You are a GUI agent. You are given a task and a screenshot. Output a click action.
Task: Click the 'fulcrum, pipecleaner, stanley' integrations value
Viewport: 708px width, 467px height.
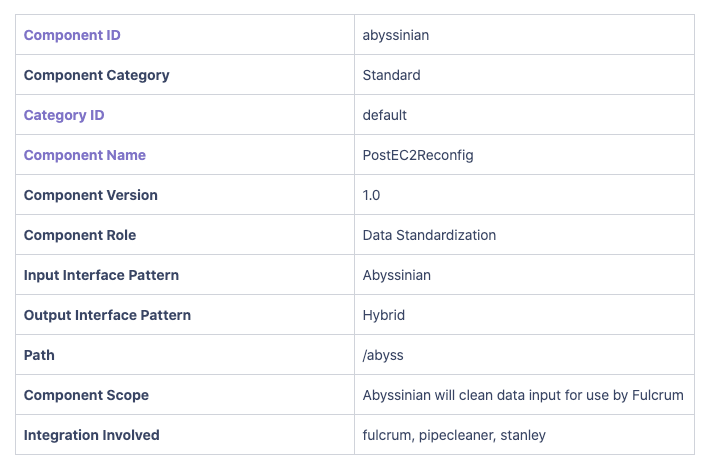point(455,435)
